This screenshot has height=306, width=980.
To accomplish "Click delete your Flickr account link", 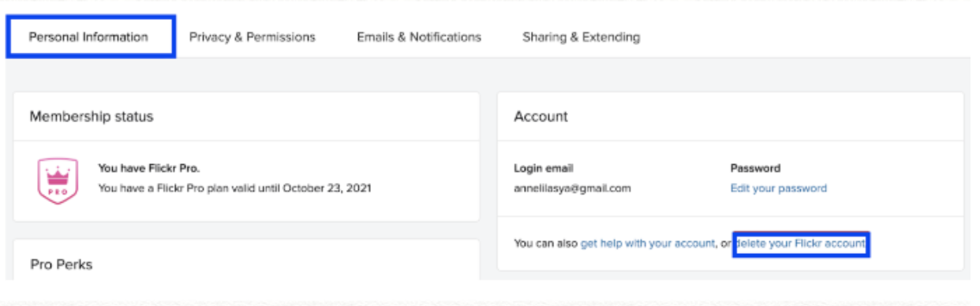I will tap(801, 244).
